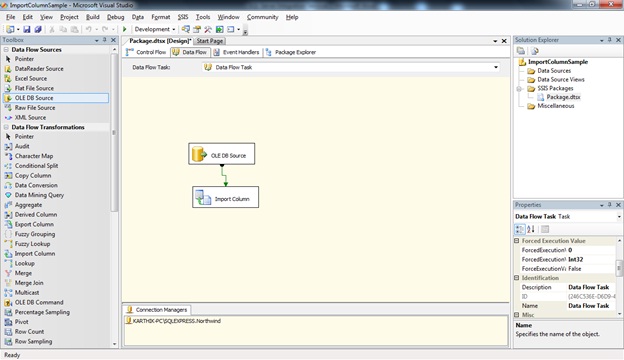
Task: Click the Save All icon in the toolbar
Action: point(38,29)
